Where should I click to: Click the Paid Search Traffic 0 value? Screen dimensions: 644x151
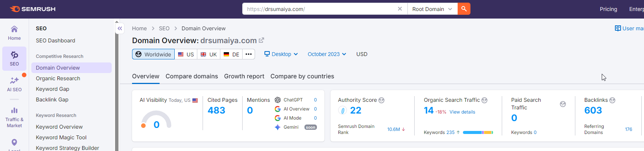(x=514, y=118)
